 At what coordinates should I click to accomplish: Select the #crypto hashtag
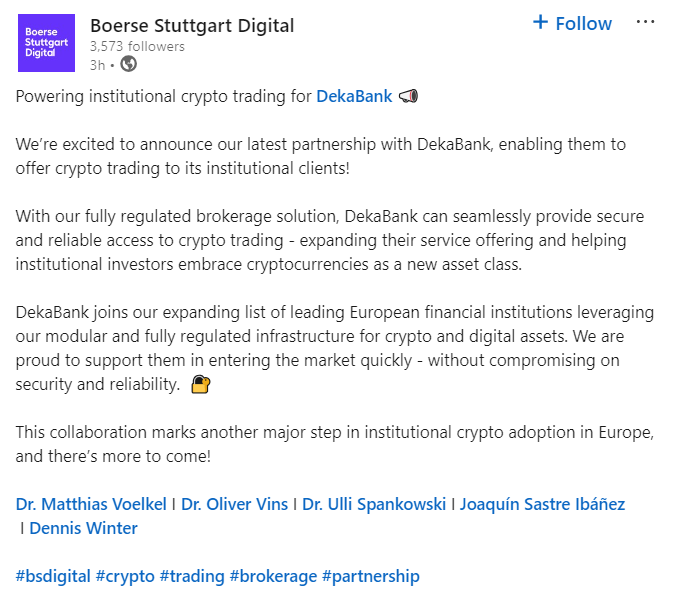coord(125,576)
